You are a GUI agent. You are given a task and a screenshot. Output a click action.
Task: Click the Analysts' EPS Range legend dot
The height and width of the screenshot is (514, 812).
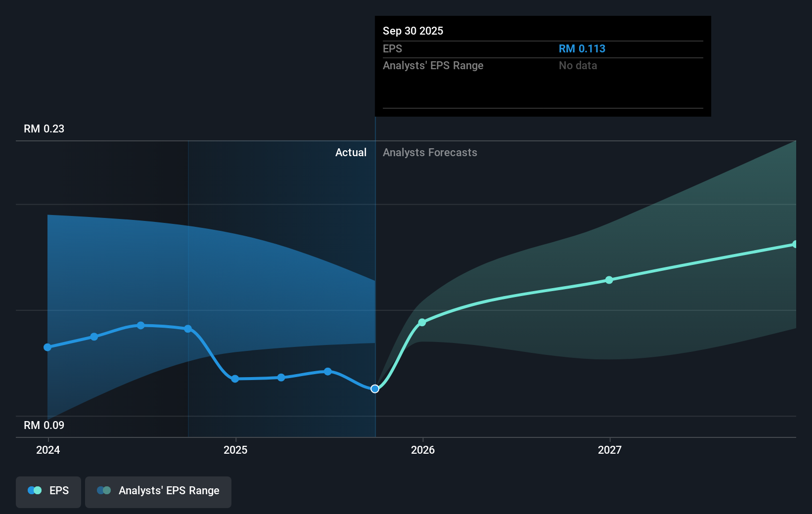103,490
